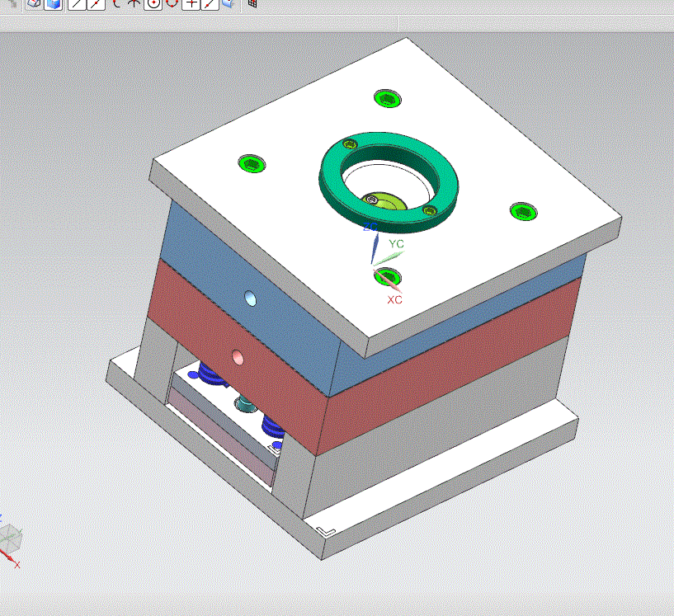Toggle the Existing Point crosshair snap icon

coord(191,4)
